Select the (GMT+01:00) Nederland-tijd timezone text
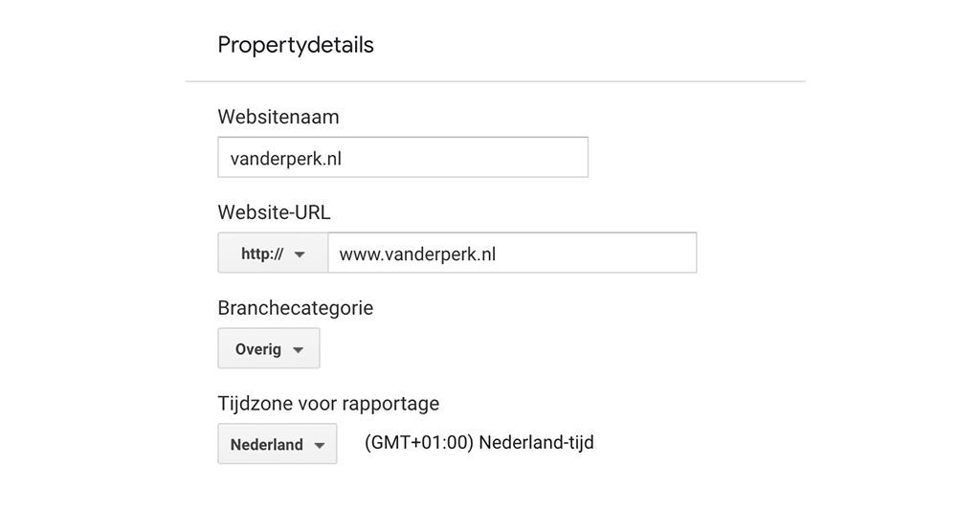Image resolution: width=980 pixels, height=509 pixels. tap(479, 443)
